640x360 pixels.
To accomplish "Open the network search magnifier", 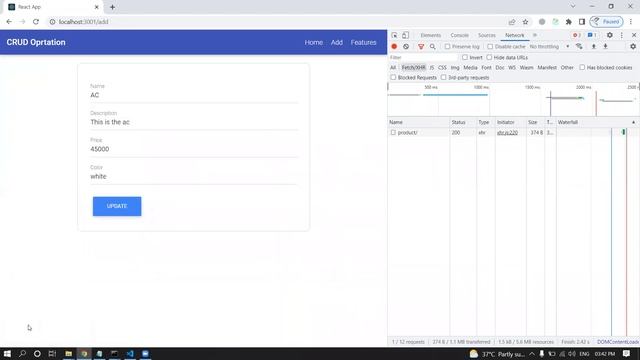I will pyautogui.click(x=433, y=47).
